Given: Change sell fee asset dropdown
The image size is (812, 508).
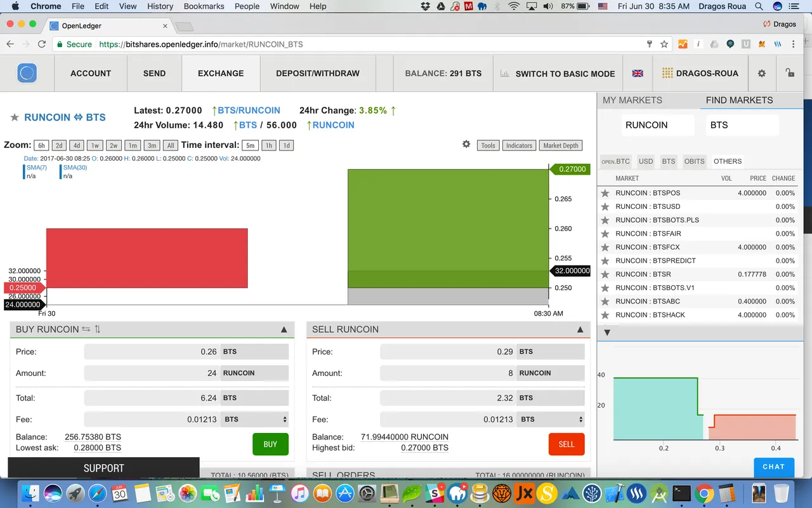Looking at the screenshot, I should pos(551,419).
